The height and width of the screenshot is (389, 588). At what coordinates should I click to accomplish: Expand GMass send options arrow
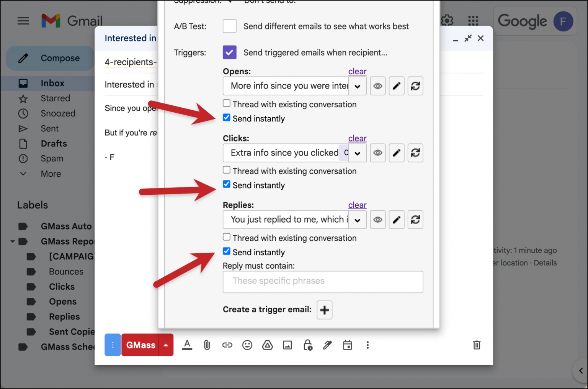(x=165, y=345)
